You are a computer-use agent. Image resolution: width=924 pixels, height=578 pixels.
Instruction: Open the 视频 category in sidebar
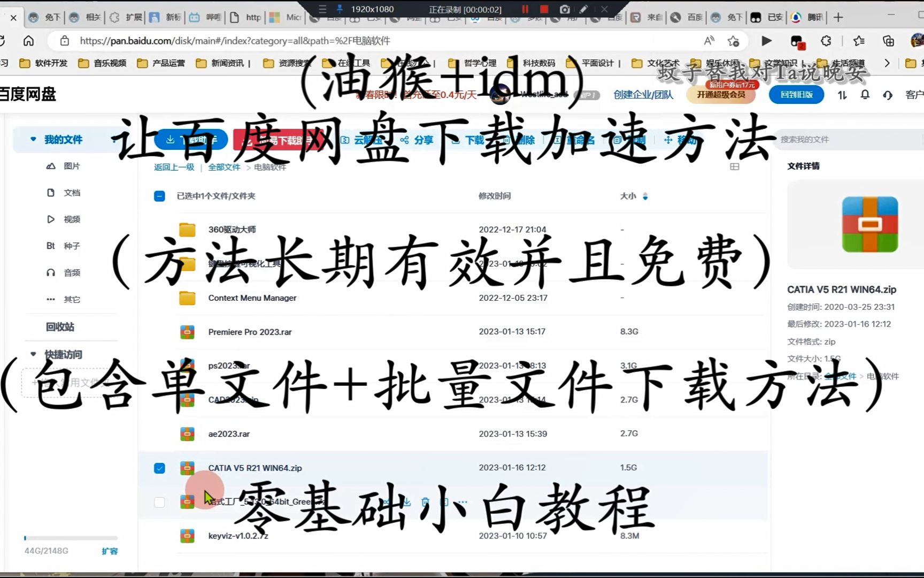[x=63, y=219]
